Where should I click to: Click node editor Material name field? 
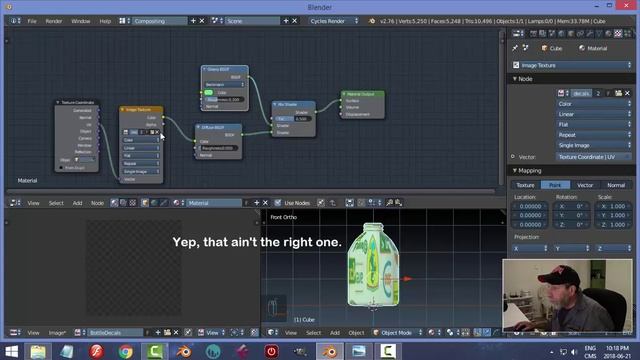point(214,203)
